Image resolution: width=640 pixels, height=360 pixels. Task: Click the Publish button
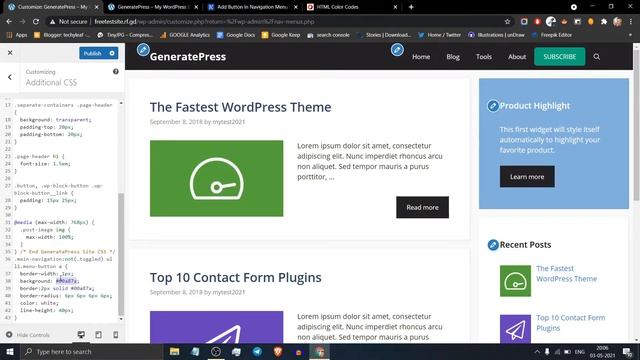click(x=93, y=53)
